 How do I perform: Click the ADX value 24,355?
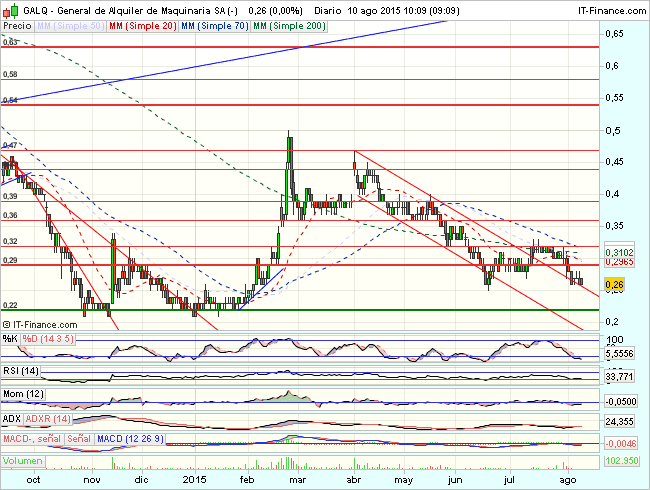click(619, 422)
